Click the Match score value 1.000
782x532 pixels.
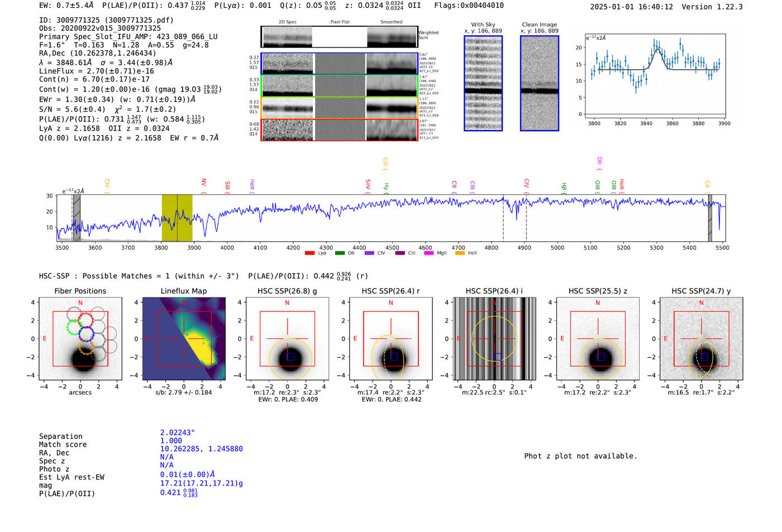point(171,440)
